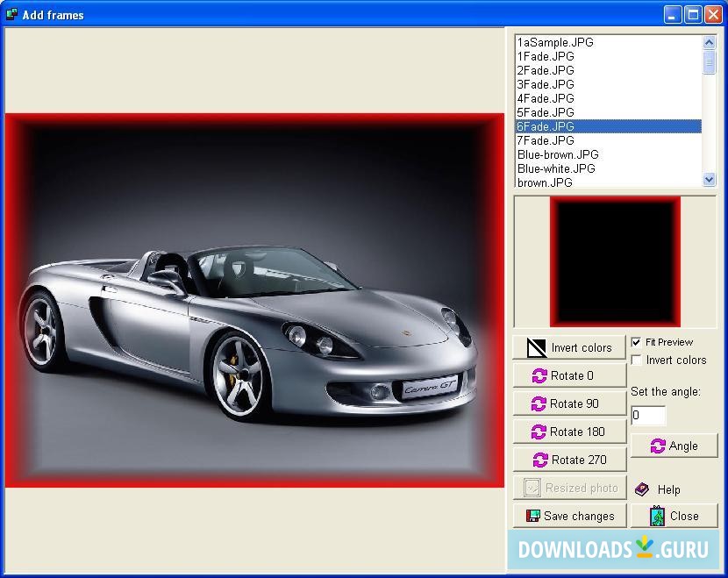Click the red frame preview thumbnail
This screenshot has width=728, height=578.
pyautogui.click(x=615, y=261)
